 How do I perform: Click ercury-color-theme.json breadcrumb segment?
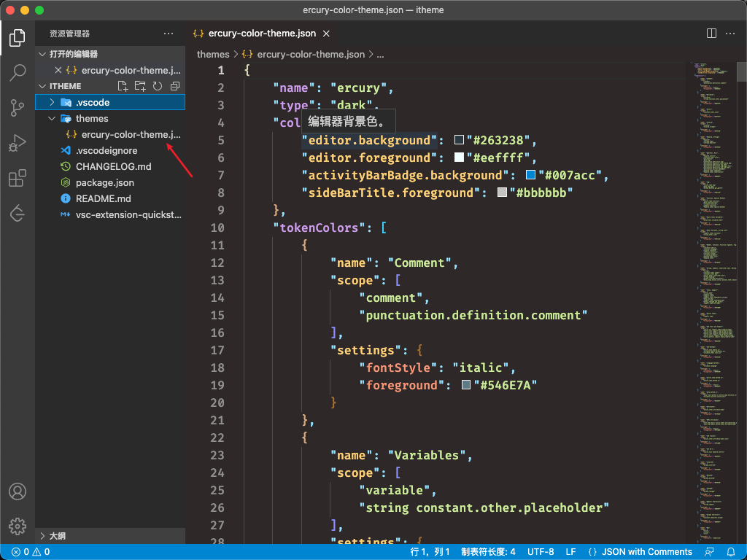point(311,54)
